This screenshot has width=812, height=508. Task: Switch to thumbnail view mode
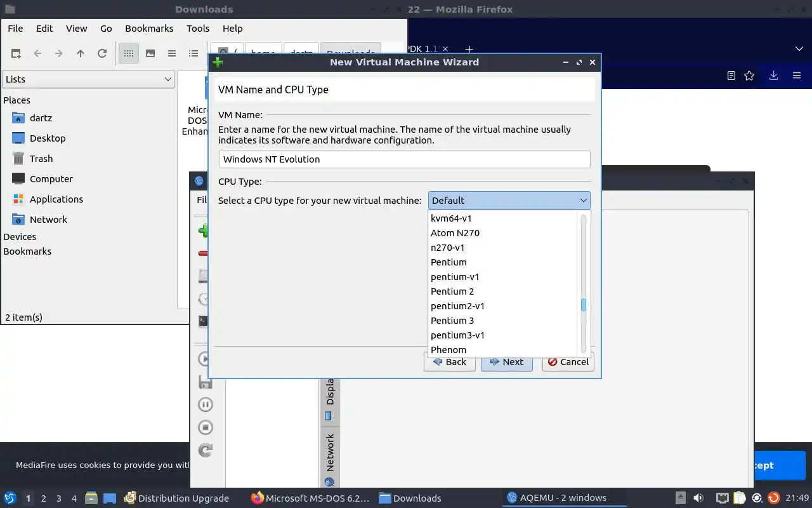pyautogui.click(x=150, y=53)
